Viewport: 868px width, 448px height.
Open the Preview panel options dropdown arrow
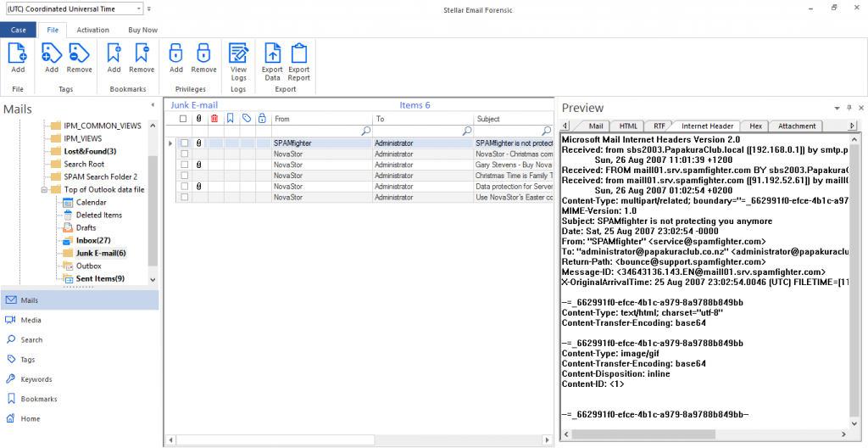(x=837, y=108)
